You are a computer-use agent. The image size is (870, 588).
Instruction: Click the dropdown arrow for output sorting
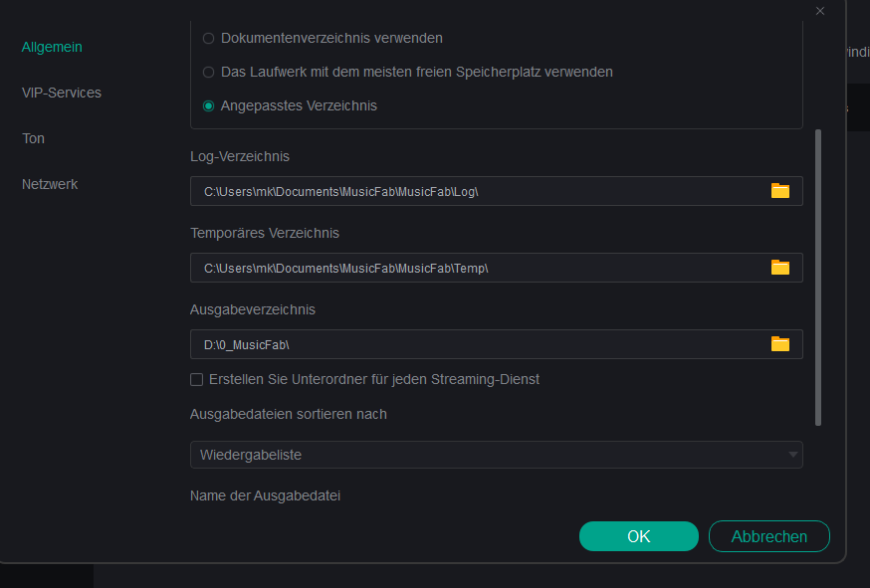792,455
